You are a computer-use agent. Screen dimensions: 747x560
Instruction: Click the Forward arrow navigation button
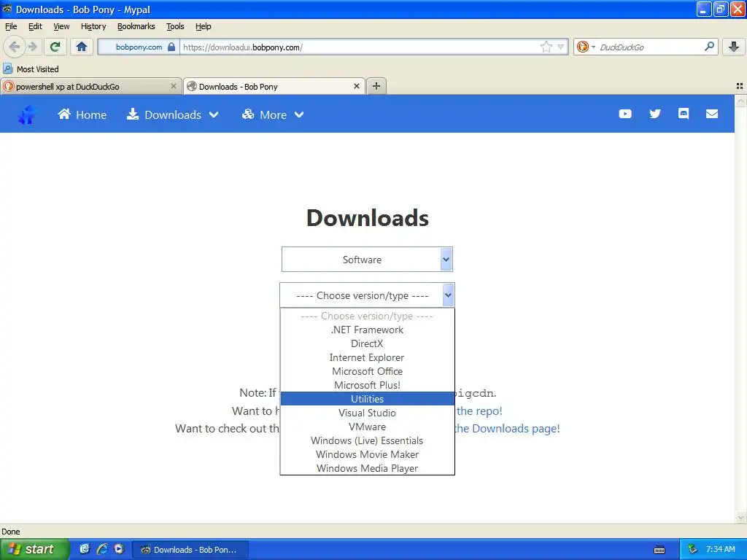(33, 47)
